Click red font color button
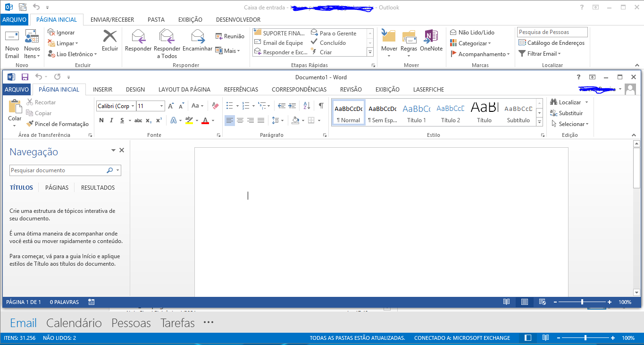Image resolution: width=644 pixels, height=345 pixels. pyautogui.click(x=205, y=120)
